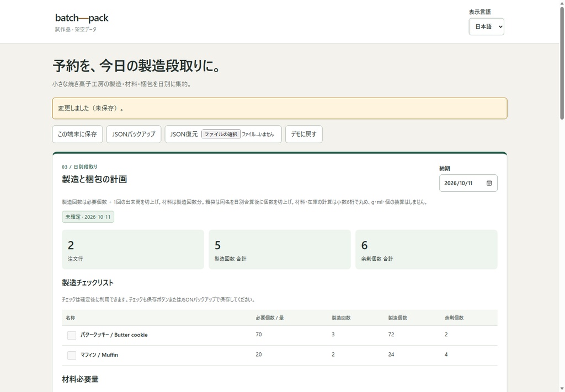Click ファイルの選択 file chooser button
Image resolution: width=565 pixels, height=392 pixels.
tap(221, 135)
